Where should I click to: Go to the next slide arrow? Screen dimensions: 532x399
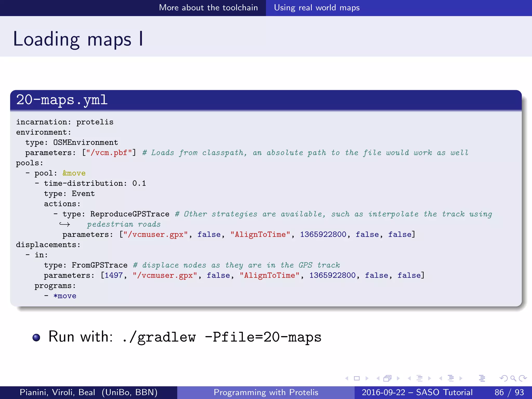[367, 378]
